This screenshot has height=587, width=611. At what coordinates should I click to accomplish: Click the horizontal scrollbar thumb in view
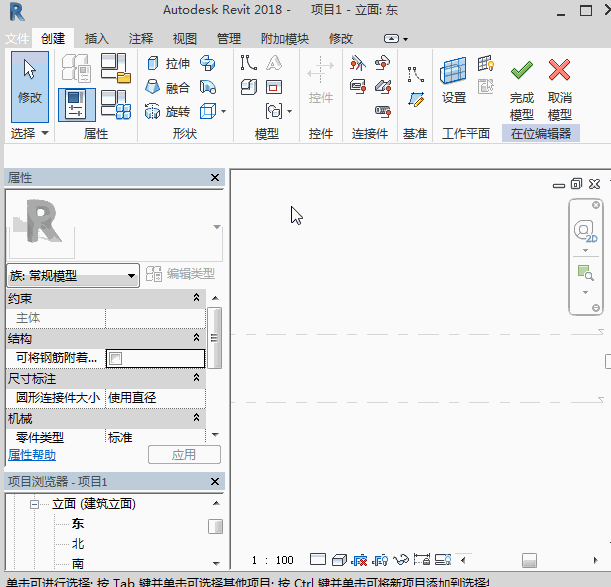[x=529, y=560]
